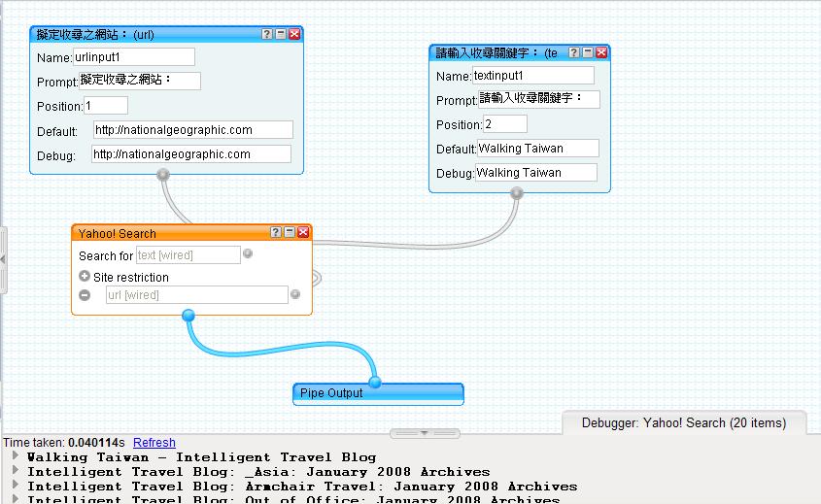The width and height of the screenshot is (821, 504).
Task: Add a Site restriction with the plus icon
Action: 85,277
